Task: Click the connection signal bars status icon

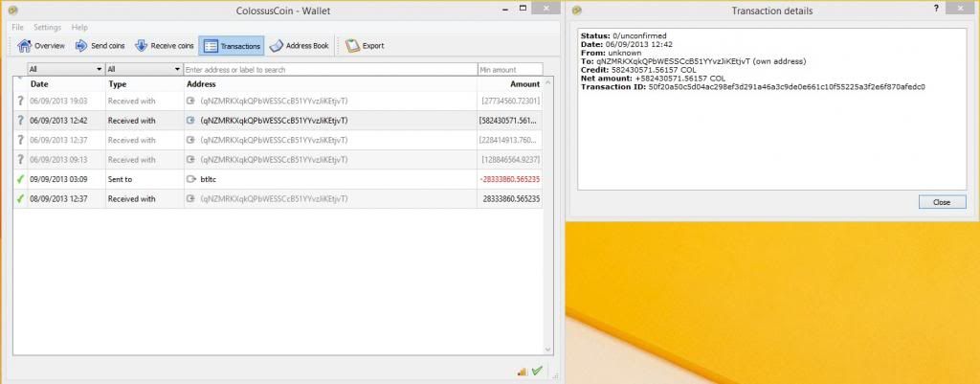Action: click(x=523, y=372)
